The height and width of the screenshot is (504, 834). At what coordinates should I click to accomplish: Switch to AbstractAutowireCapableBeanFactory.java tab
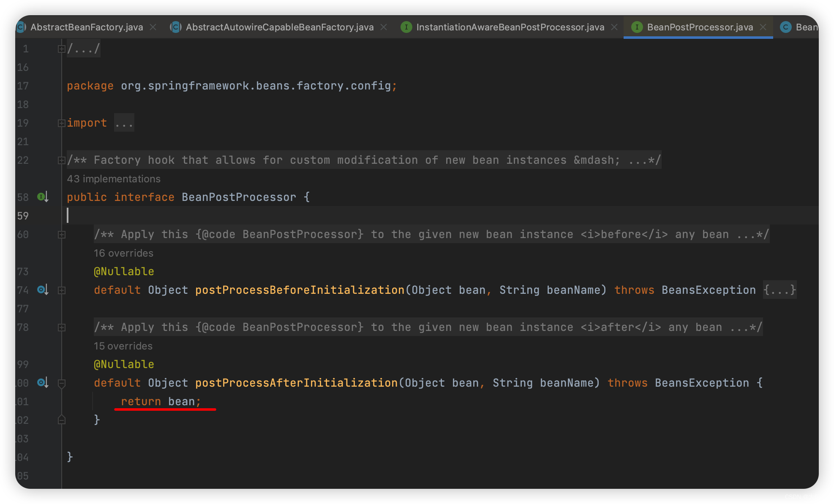pyautogui.click(x=279, y=27)
